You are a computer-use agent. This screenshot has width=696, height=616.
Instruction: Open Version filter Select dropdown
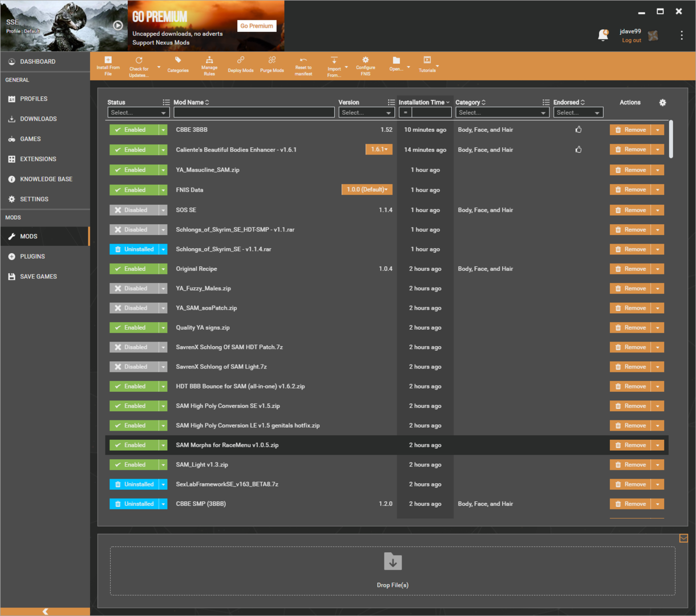[366, 112]
